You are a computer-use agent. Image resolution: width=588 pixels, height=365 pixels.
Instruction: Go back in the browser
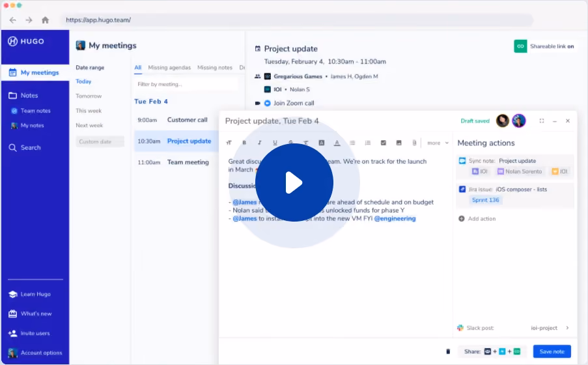coord(13,20)
